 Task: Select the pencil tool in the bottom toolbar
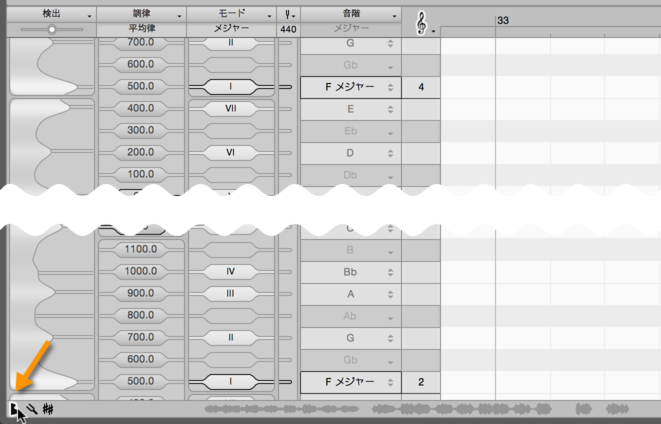(31, 408)
